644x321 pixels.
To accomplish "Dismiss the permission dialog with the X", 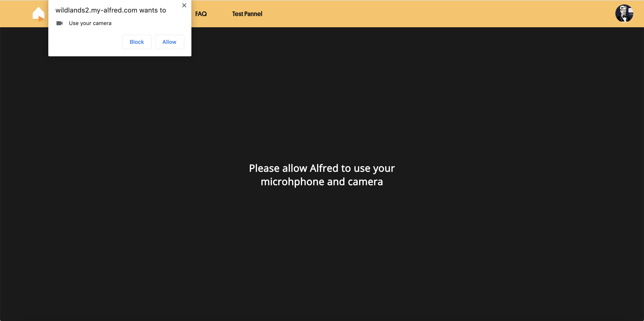I will 184,5.
